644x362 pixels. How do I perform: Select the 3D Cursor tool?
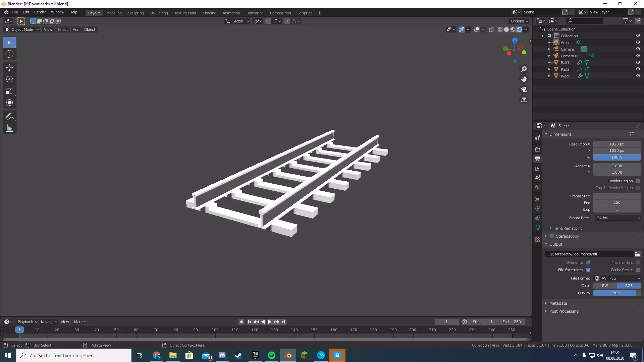tap(9, 54)
